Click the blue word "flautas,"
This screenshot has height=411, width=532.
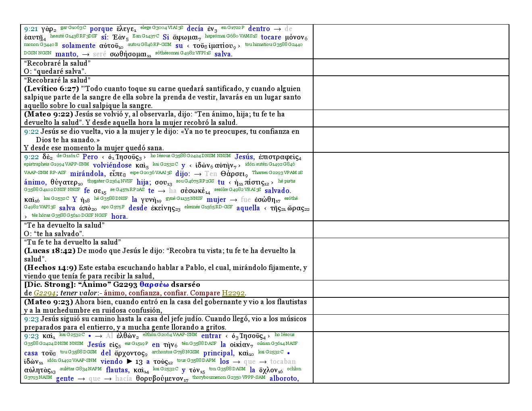tap(118, 370)
